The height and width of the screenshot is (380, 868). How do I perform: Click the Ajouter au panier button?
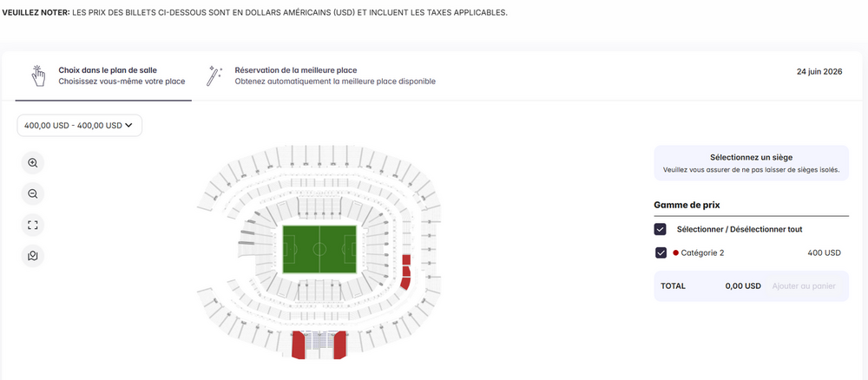click(804, 285)
